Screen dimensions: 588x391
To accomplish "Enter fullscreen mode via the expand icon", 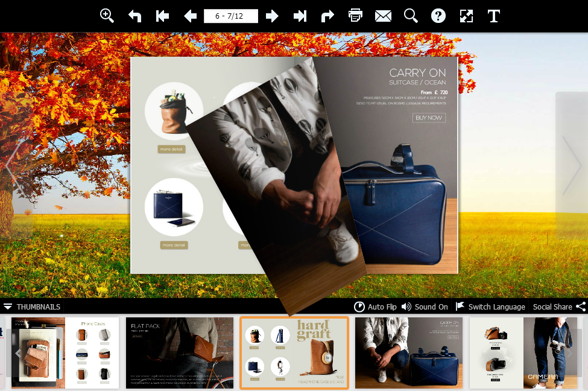I will [x=466, y=16].
